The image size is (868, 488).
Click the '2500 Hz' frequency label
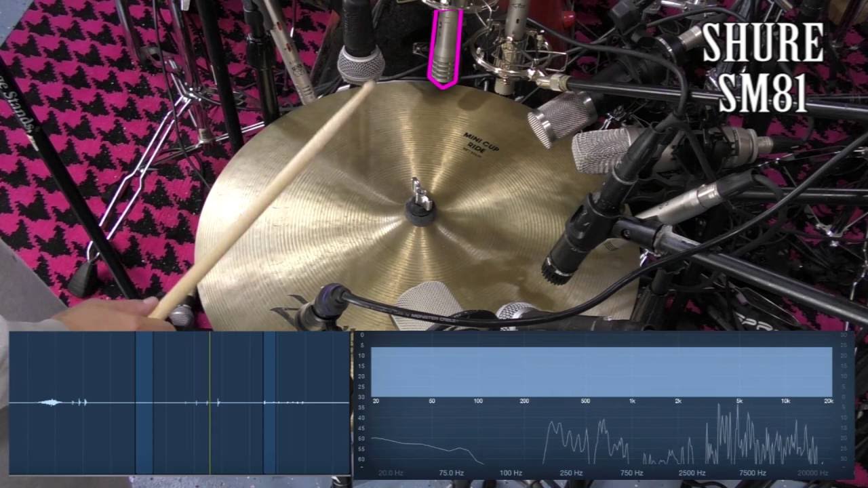point(692,473)
